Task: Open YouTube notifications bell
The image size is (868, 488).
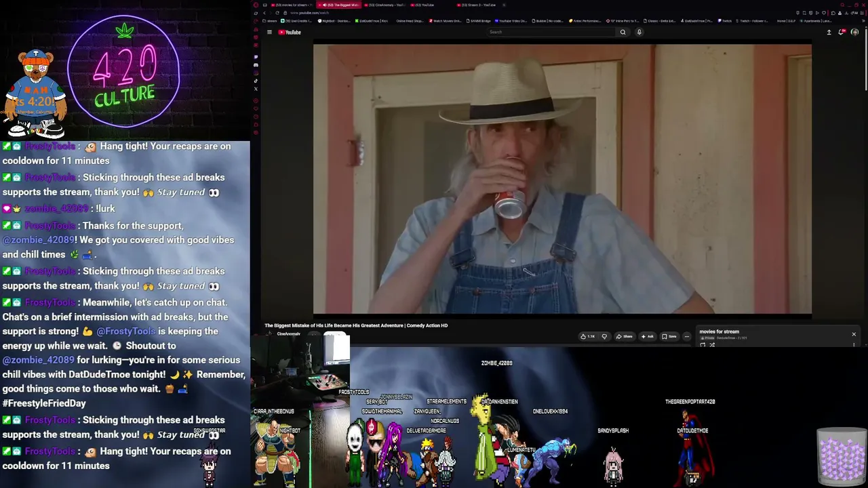Action: [x=842, y=32]
